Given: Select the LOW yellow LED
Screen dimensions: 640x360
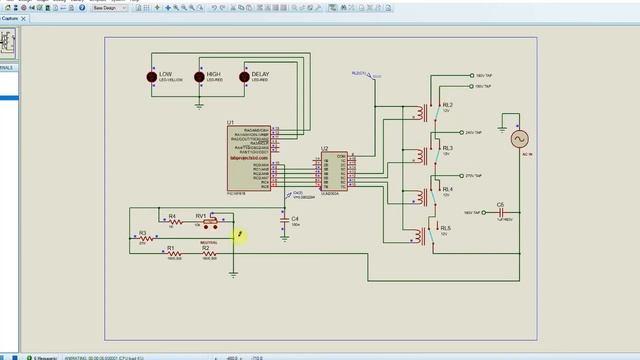Looking at the screenshot, I should point(152,77).
